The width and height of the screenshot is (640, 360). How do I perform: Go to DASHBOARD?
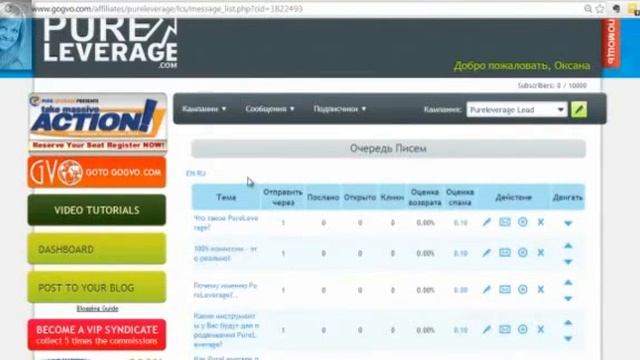[x=97, y=249]
